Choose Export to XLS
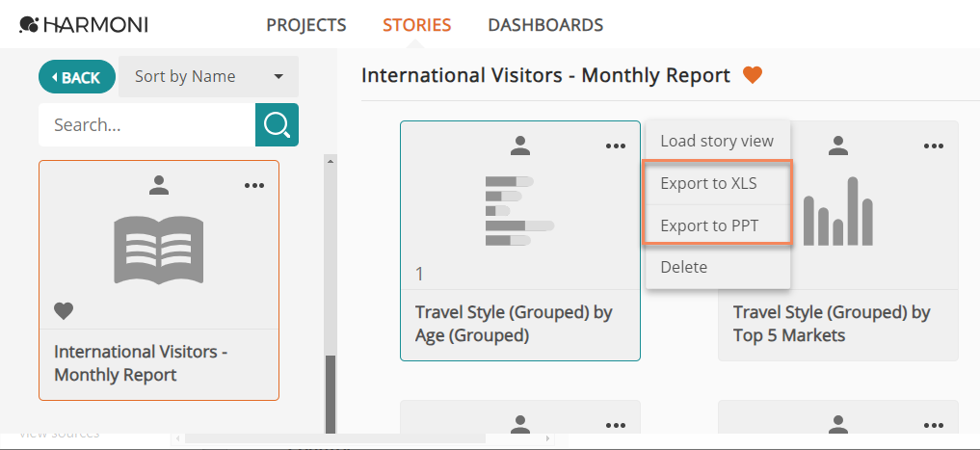The image size is (980, 450). pyautogui.click(x=718, y=183)
